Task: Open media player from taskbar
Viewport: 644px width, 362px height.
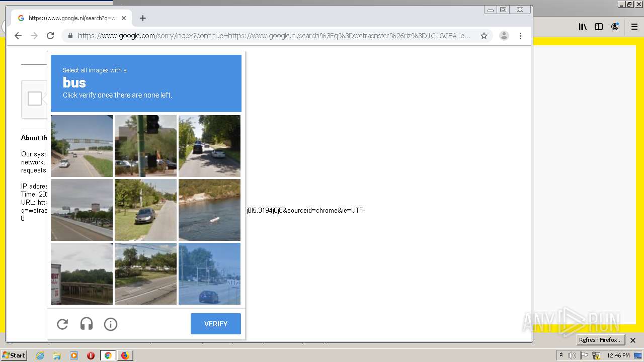Action: tap(74, 355)
